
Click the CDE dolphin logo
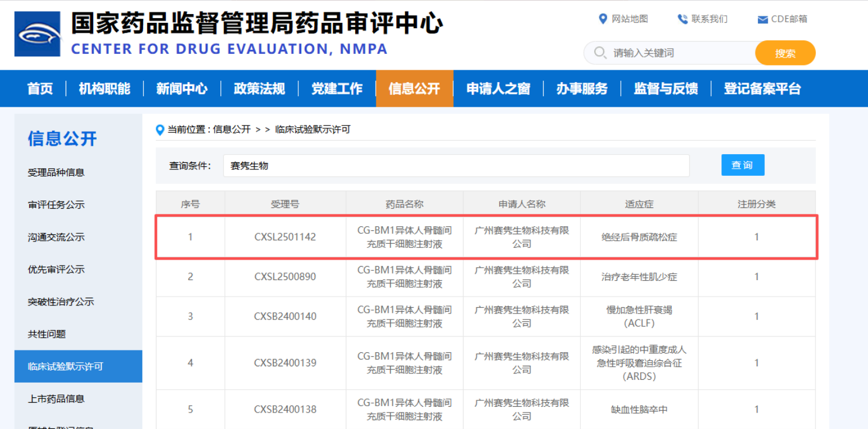coord(38,34)
